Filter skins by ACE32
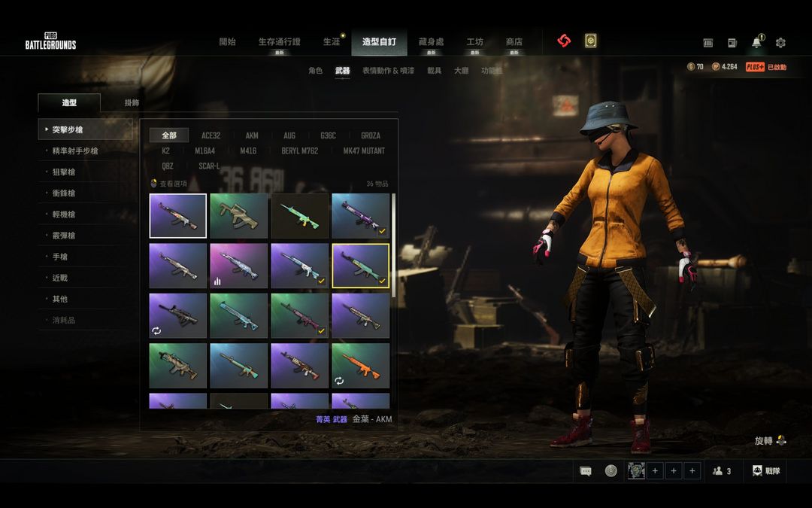 click(x=211, y=135)
